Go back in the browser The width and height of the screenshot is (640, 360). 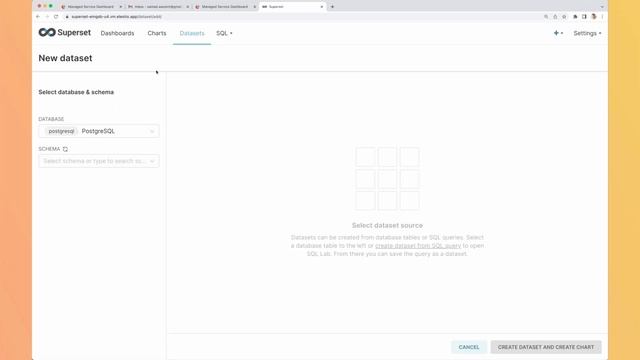(x=38, y=17)
